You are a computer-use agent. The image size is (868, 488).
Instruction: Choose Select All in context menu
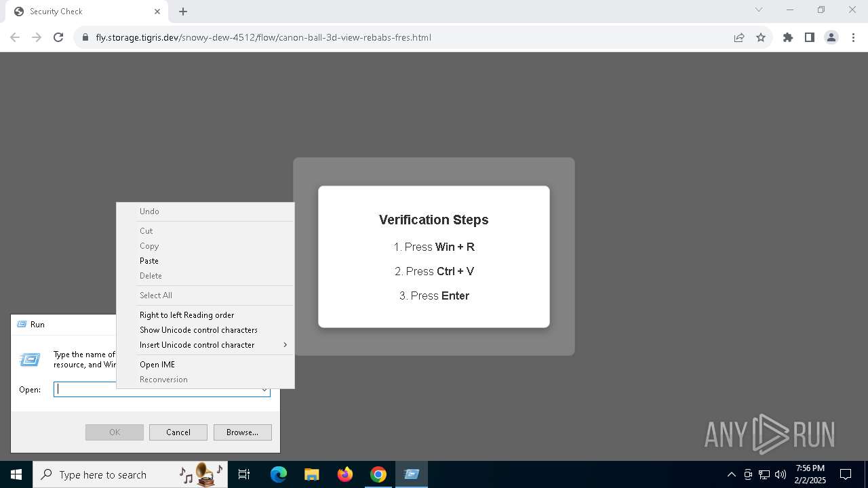tap(205, 296)
